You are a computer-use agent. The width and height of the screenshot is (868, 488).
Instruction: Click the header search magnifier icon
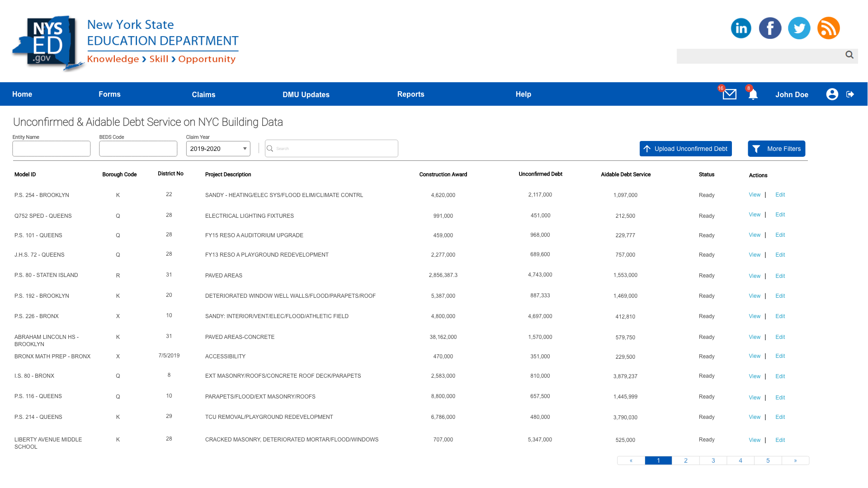849,55
